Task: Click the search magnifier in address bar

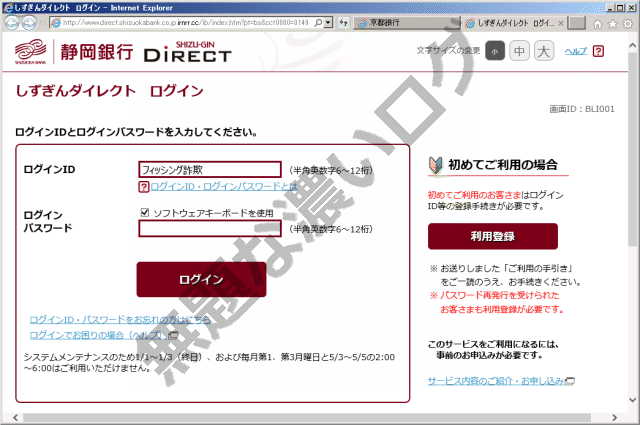Action: 318,23
